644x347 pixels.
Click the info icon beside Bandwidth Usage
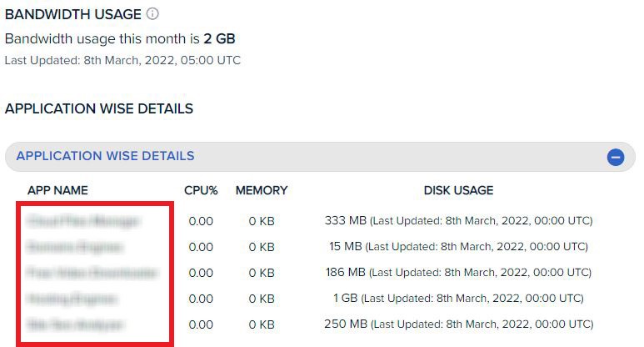click(152, 14)
